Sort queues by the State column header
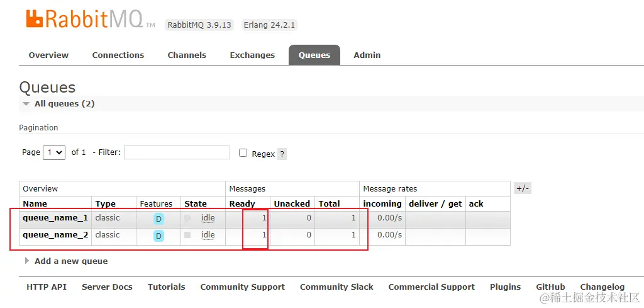644x308 pixels. coord(195,204)
